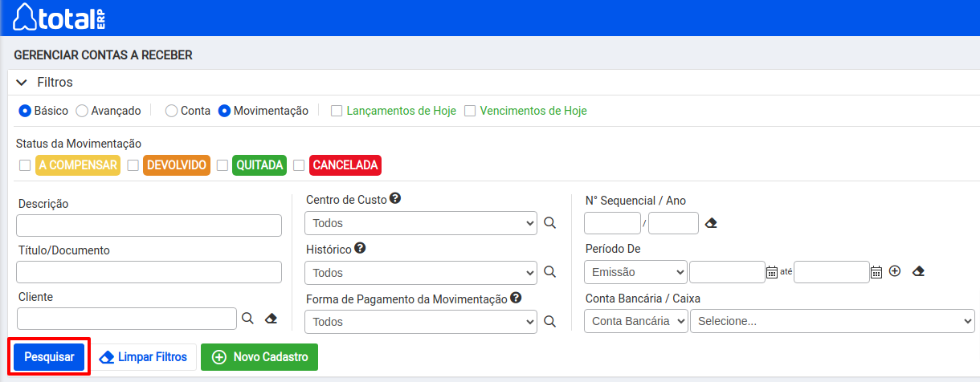Click the magnifier icon beside Centro de Custo
Image resolution: width=980 pixels, height=382 pixels.
(x=549, y=223)
